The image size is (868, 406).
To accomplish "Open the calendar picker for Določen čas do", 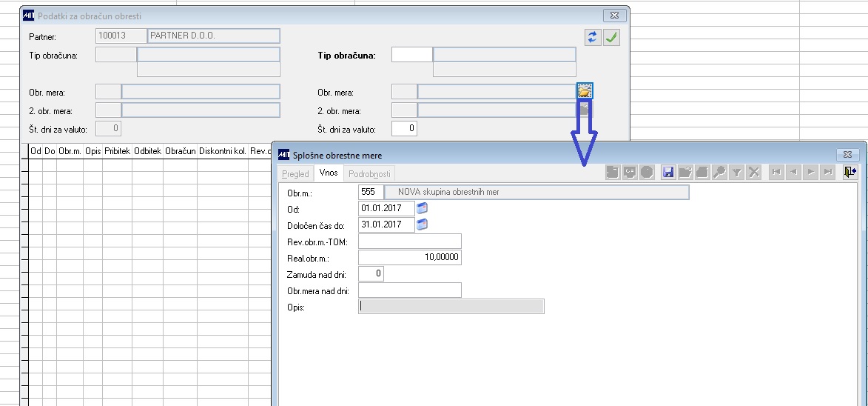I will (423, 224).
